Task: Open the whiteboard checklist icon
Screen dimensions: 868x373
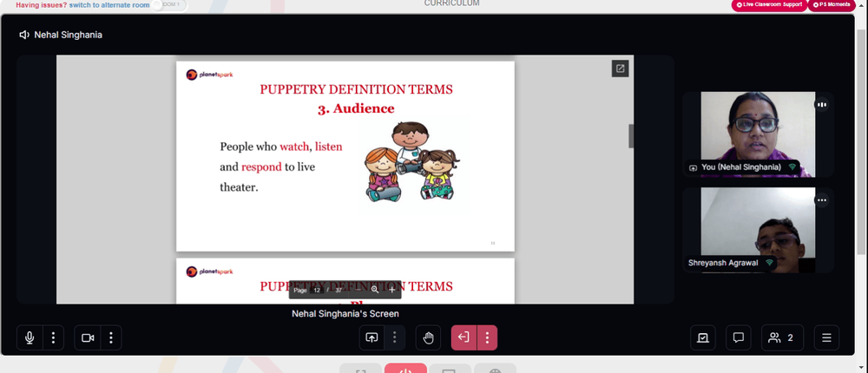Action: point(703,337)
